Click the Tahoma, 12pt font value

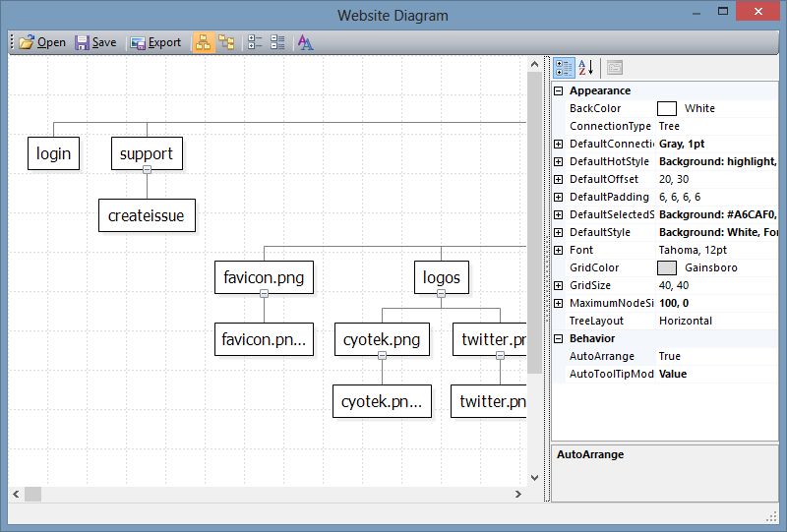coord(693,250)
